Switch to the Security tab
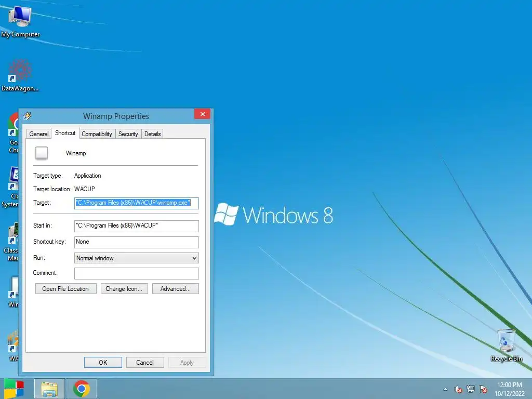532x399 pixels. click(128, 134)
